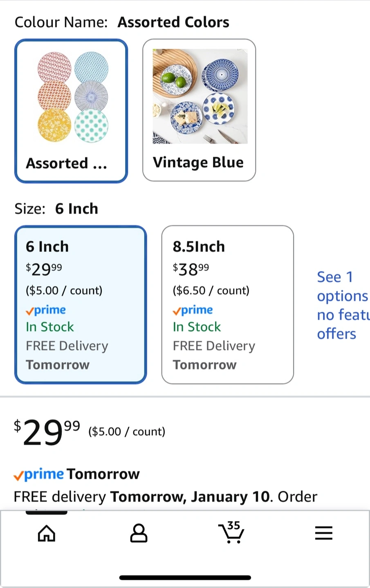Tap the Prime logo in 6 Inch card
This screenshot has height=588, width=370.
[x=46, y=310]
